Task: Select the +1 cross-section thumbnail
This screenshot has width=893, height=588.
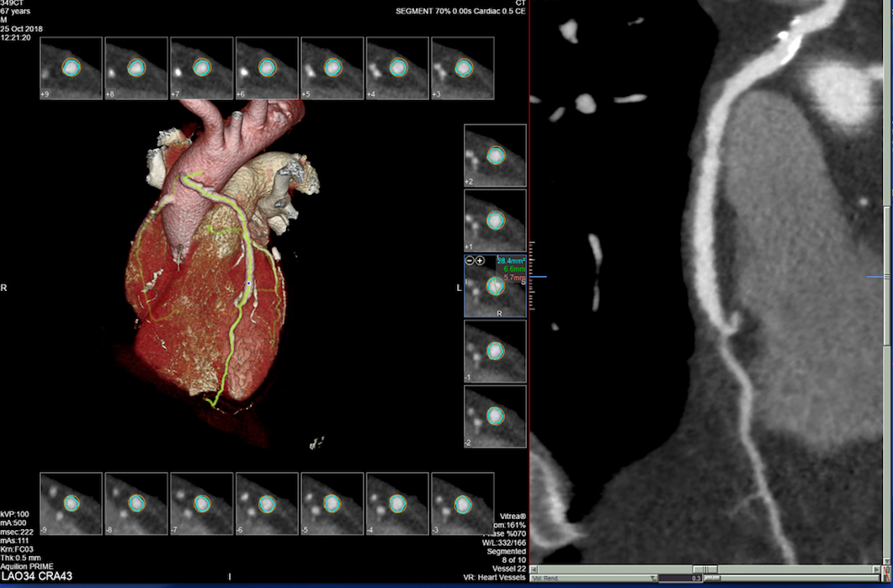Action: point(495,220)
